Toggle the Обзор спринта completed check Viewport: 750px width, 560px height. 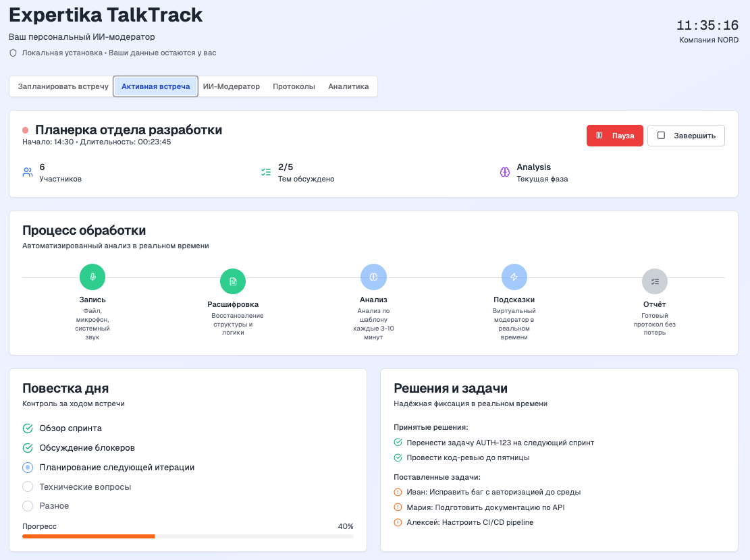tap(28, 428)
